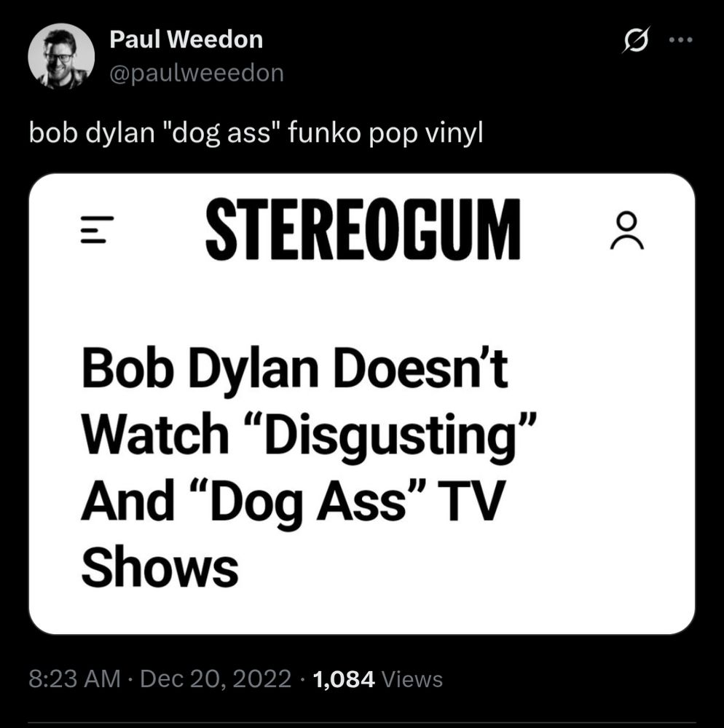This screenshot has height=728, width=724.
Task: Open the Paul Weedon display name
Action: pos(186,39)
